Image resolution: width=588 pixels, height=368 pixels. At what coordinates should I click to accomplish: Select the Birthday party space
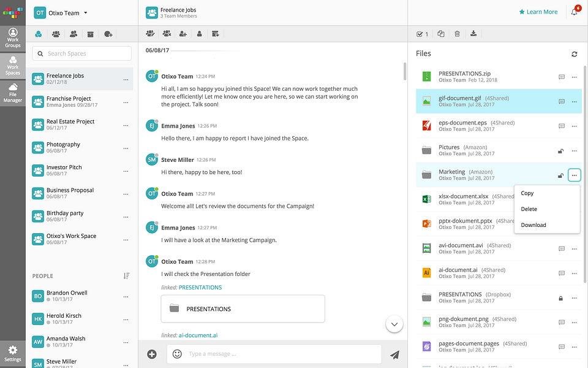[80, 217]
